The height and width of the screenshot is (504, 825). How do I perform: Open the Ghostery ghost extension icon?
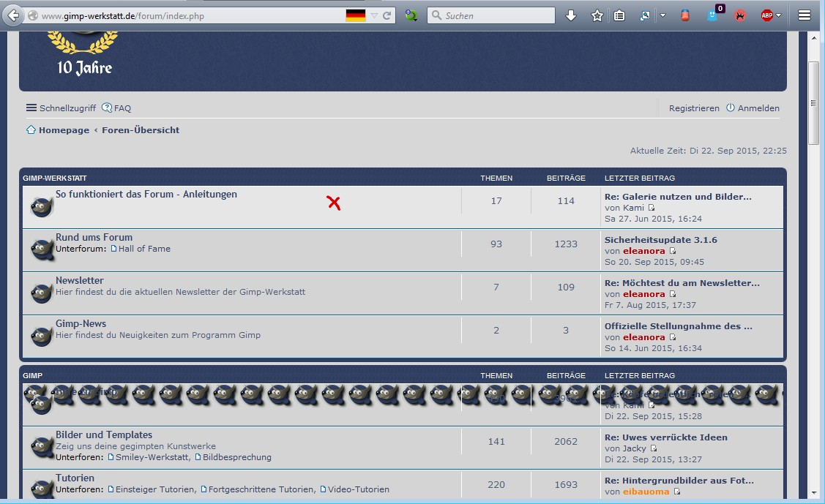pyautogui.click(x=712, y=16)
